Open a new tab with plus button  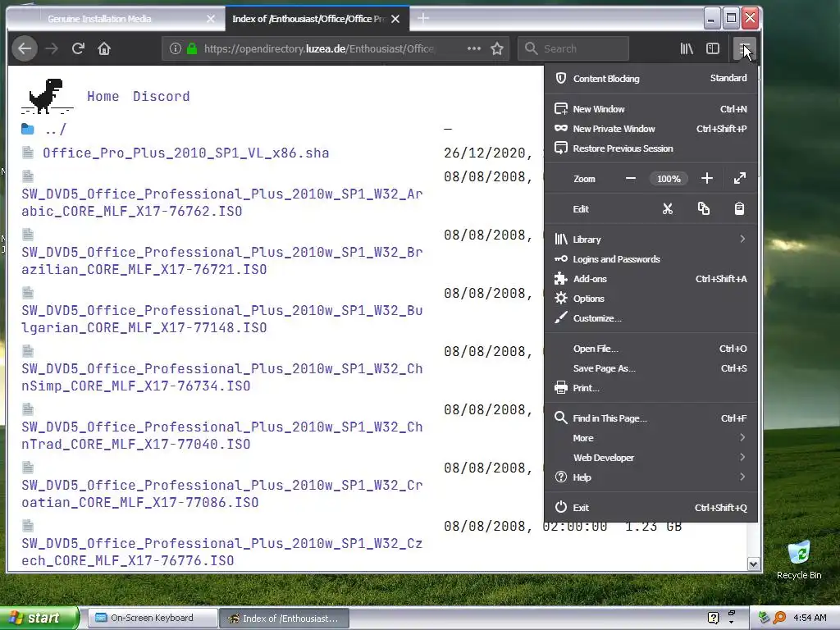click(x=423, y=19)
